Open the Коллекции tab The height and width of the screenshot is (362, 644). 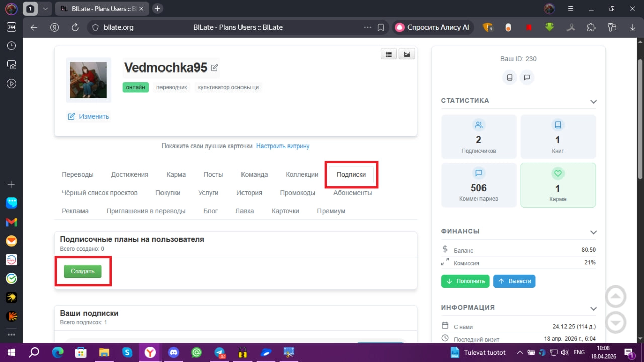pos(302,174)
